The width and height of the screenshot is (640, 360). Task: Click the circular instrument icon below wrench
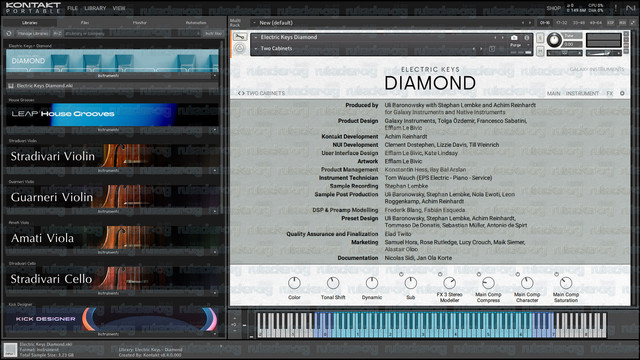coord(240,49)
